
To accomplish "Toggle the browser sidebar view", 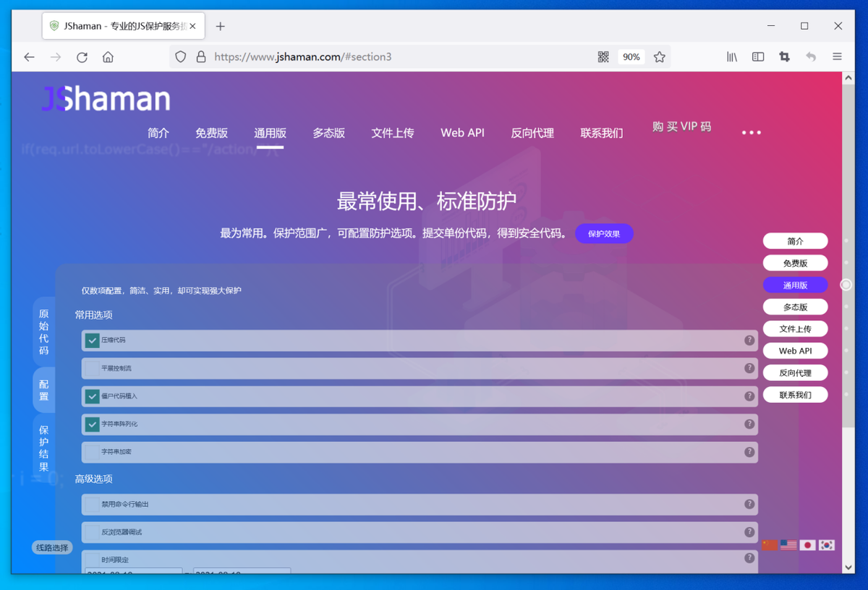I will click(758, 57).
